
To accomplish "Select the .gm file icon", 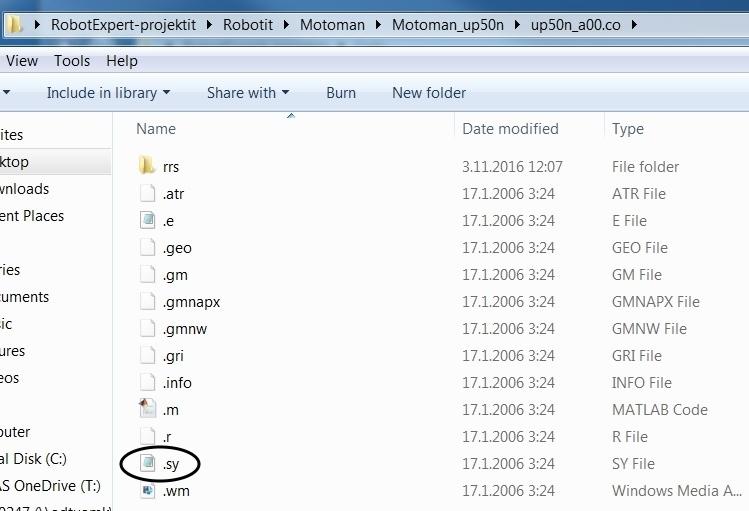I will 147,274.
